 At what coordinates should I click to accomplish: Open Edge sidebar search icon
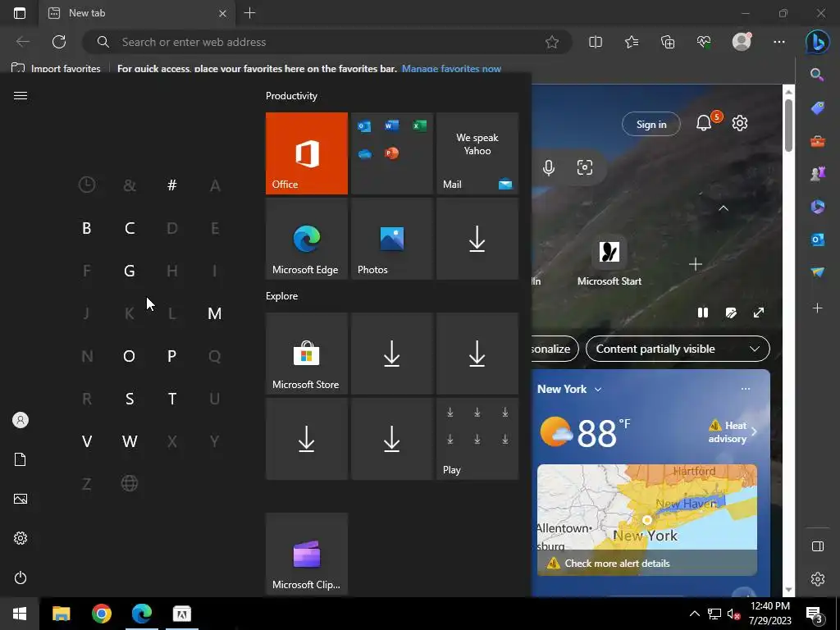coord(817,75)
